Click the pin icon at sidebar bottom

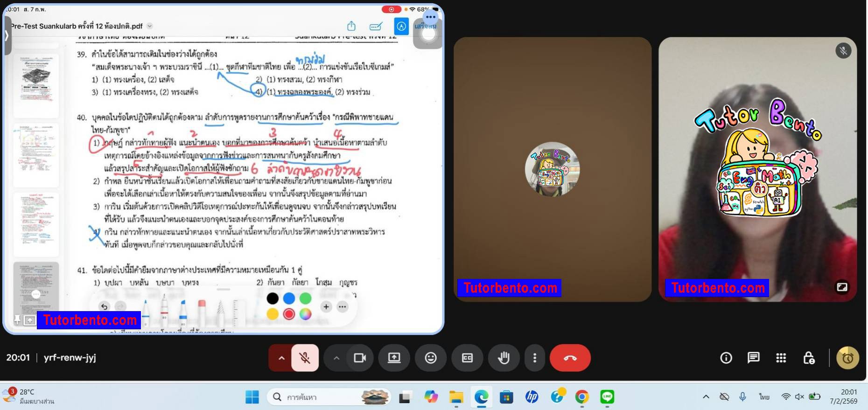(17, 320)
